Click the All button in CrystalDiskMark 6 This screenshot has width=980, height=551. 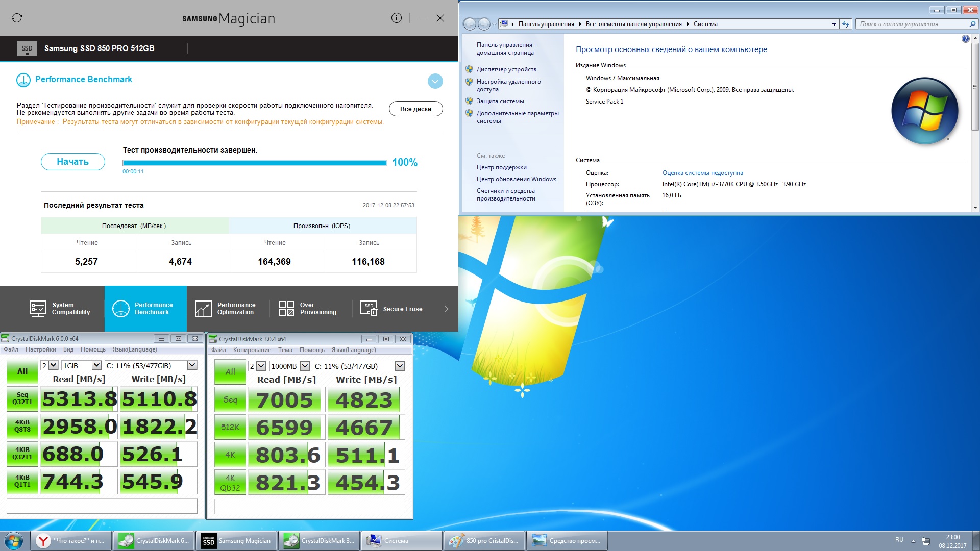pos(22,371)
